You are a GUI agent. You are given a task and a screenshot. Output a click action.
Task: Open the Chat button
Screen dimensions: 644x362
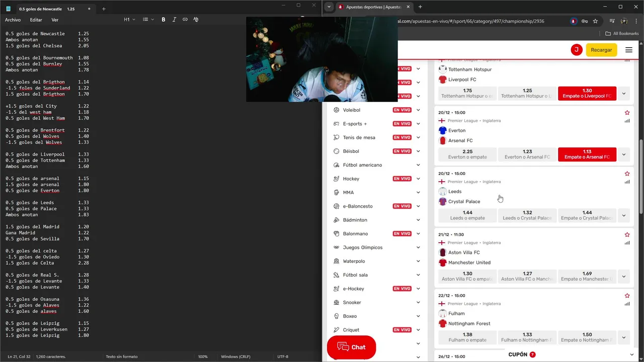tap(351, 347)
